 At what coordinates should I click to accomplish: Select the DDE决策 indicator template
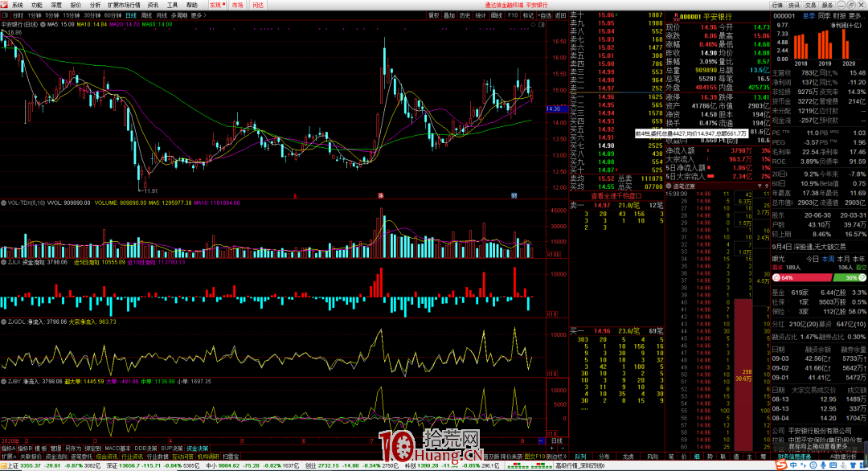point(145,448)
